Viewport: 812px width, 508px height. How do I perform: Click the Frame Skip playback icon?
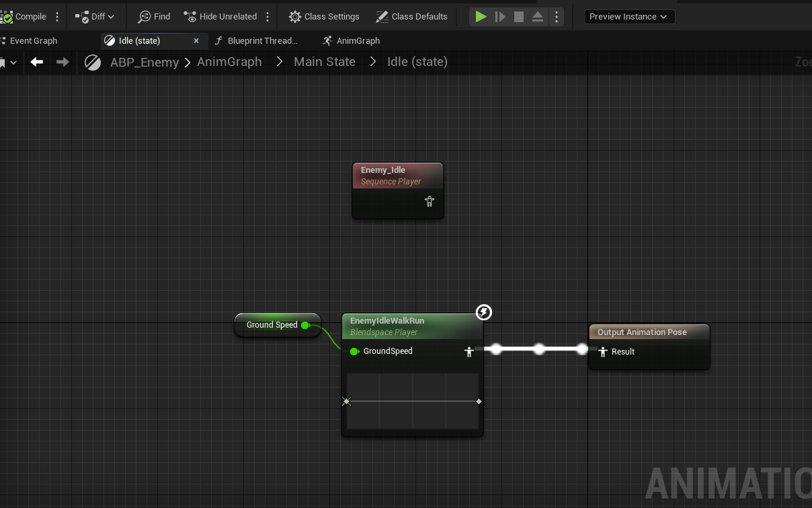coord(500,17)
